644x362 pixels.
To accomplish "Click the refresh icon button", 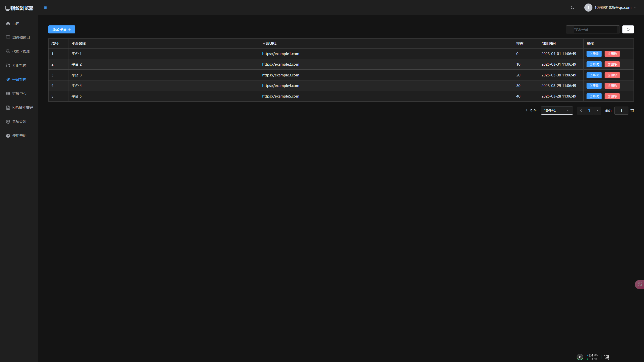I will click(x=628, y=29).
